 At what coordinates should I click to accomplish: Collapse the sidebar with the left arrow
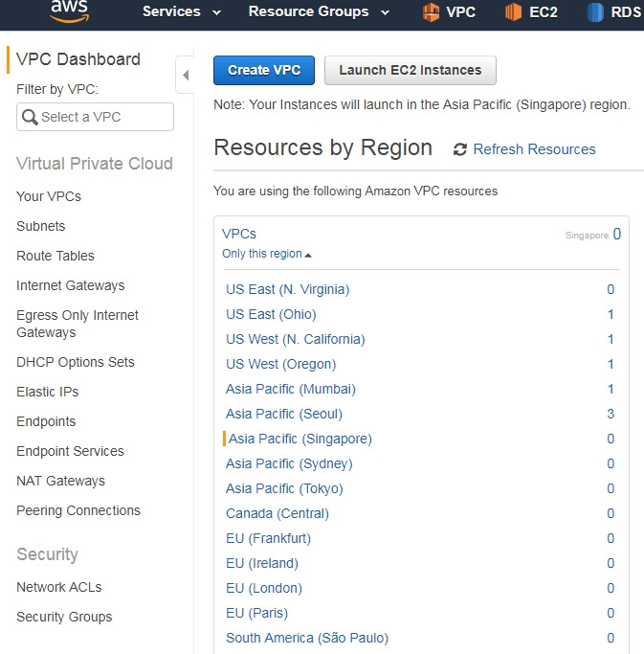(186, 75)
